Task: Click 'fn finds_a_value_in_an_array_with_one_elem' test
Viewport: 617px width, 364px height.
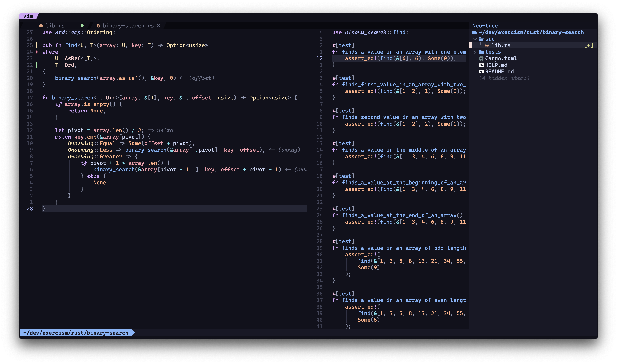Action: click(x=399, y=52)
